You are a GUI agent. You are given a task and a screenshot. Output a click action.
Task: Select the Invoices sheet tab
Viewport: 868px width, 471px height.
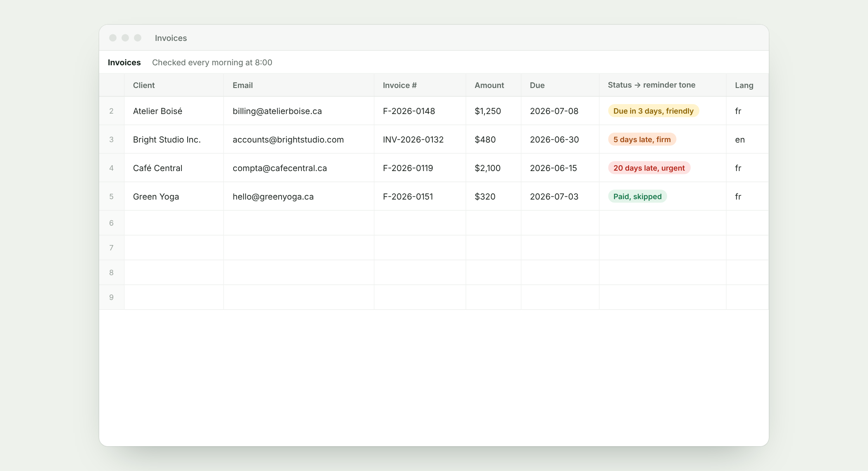[124, 62]
